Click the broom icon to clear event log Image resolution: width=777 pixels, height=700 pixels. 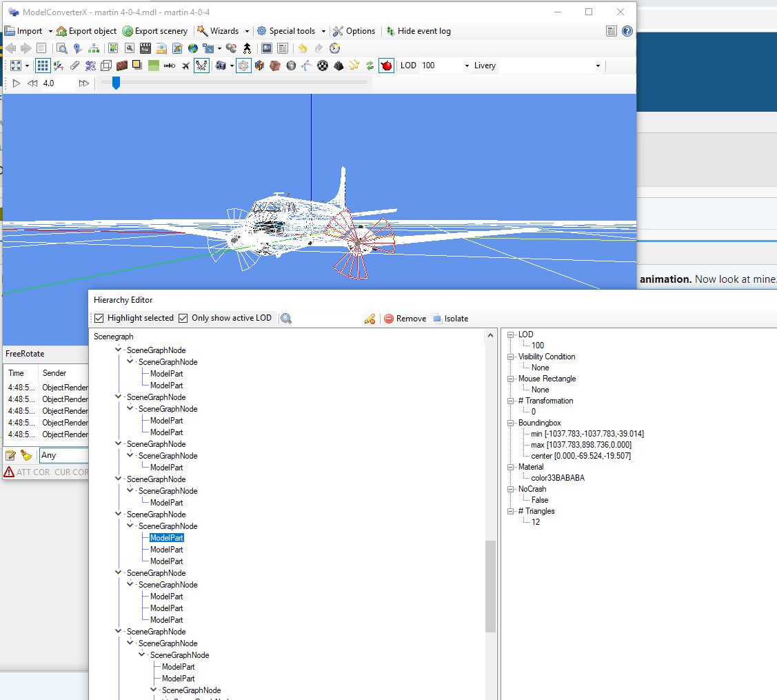pos(26,455)
